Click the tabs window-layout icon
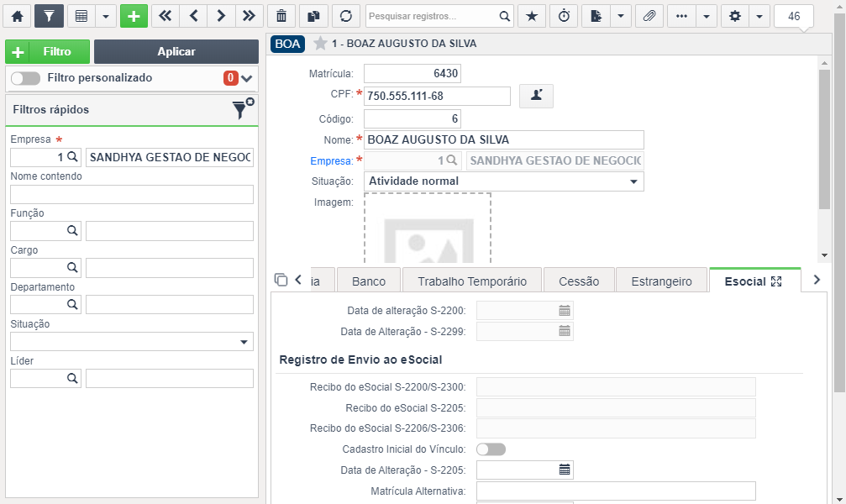 [x=281, y=280]
